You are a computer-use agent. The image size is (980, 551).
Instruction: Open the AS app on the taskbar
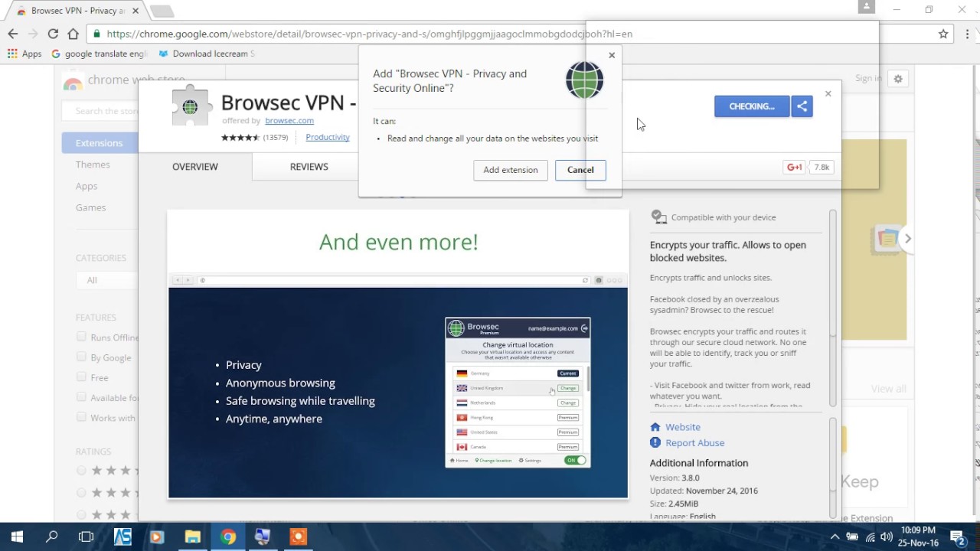coord(122,536)
